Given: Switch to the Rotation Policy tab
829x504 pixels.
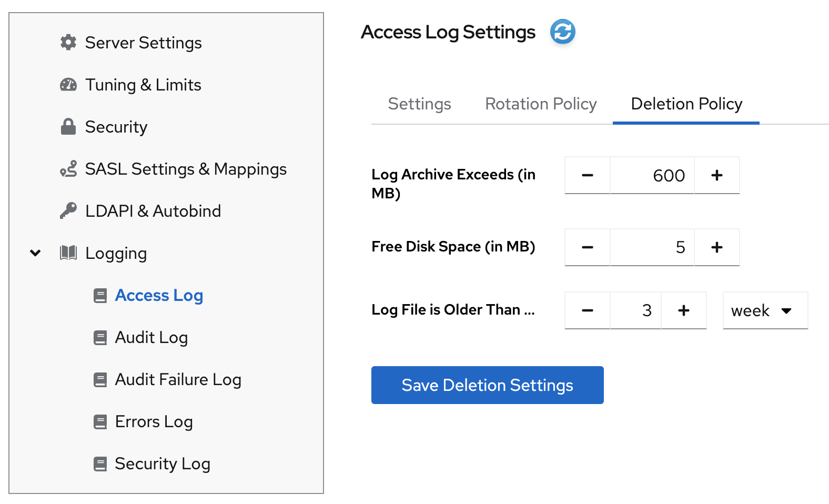Looking at the screenshot, I should (541, 104).
